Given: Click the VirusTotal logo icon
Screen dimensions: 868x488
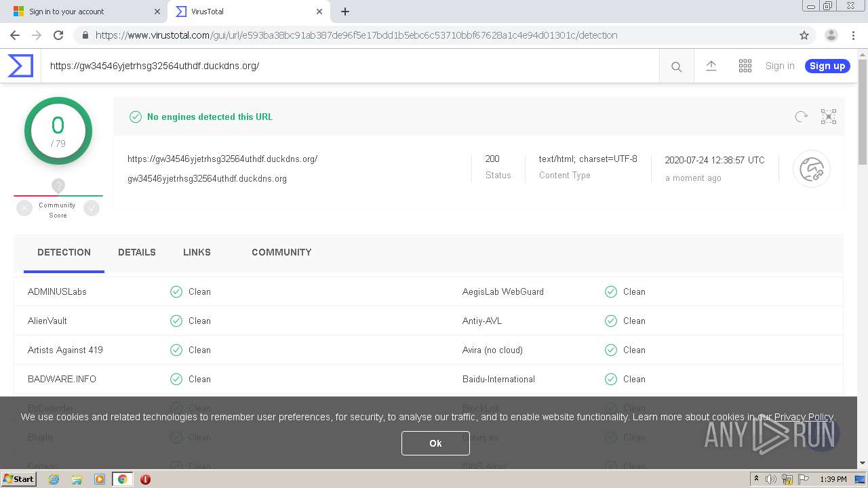Looking at the screenshot, I should [20, 66].
